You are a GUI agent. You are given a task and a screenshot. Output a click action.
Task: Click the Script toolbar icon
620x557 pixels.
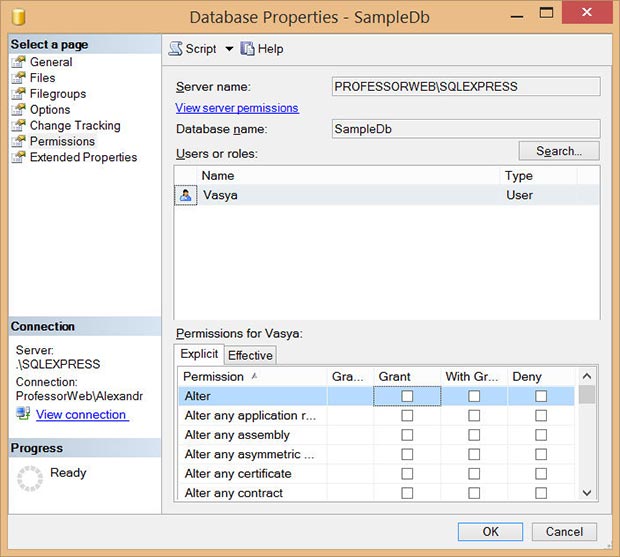176,49
